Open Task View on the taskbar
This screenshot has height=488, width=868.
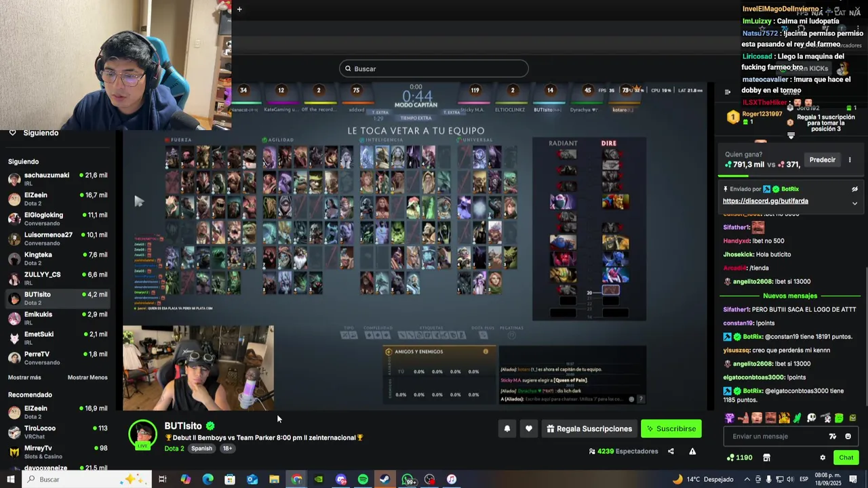pos(163,479)
